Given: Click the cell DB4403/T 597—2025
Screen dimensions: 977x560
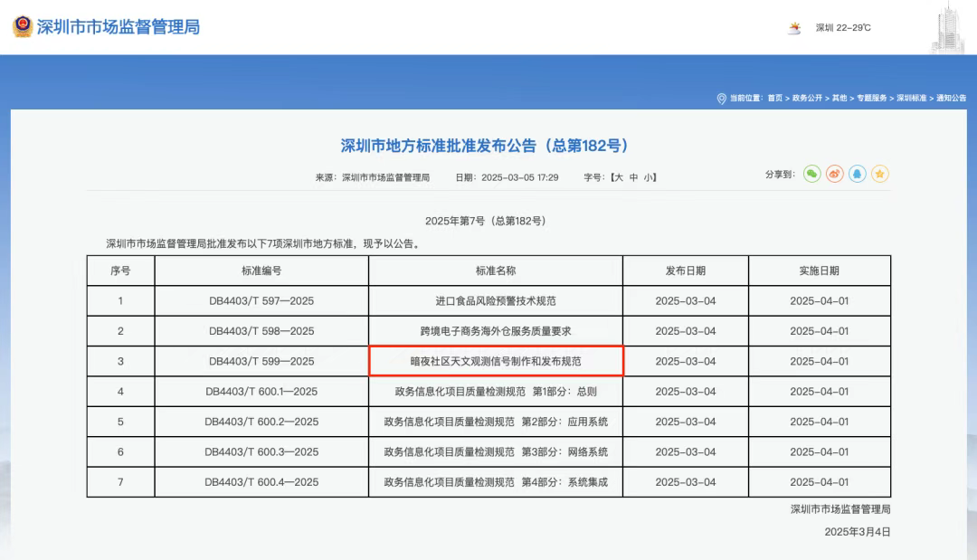Looking at the screenshot, I should coord(261,301).
